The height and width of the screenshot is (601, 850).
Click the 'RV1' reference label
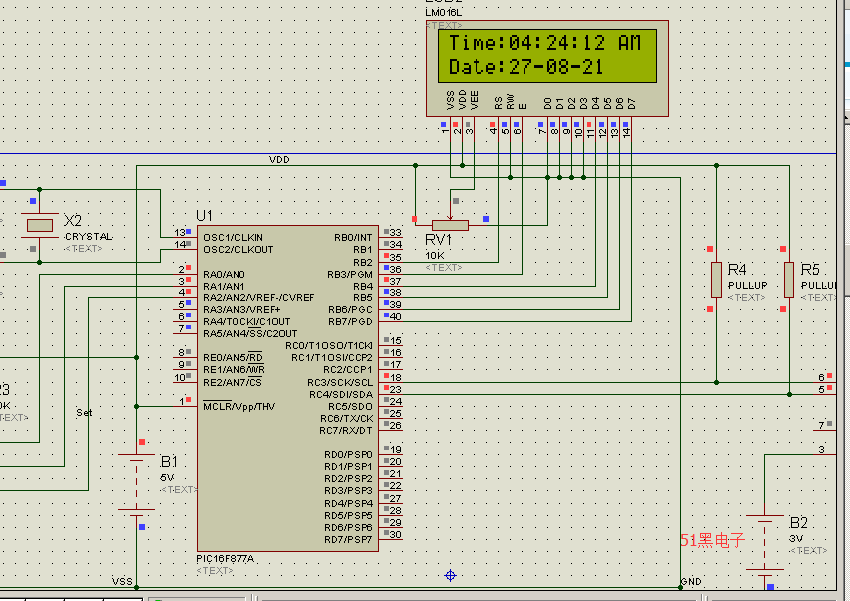click(438, 240)
